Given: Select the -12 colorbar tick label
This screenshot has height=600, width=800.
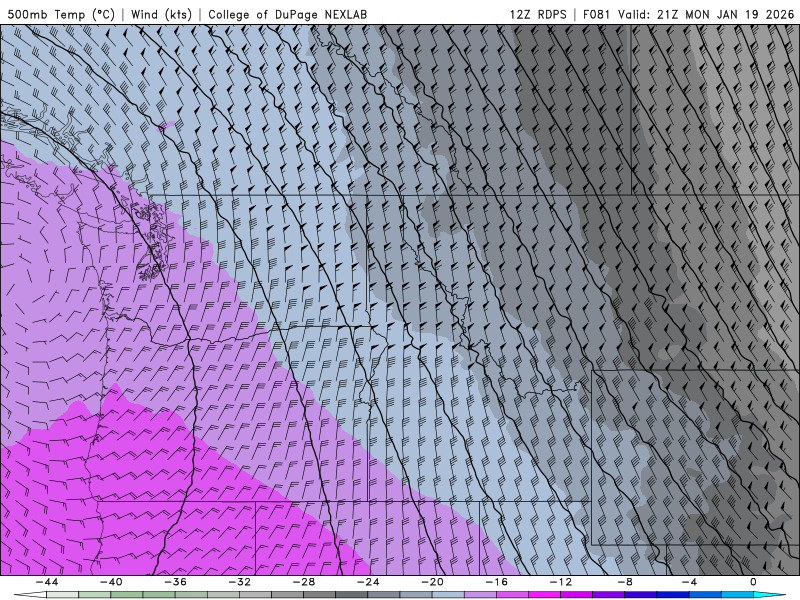Looking at the screenshot, I should 561,582.
